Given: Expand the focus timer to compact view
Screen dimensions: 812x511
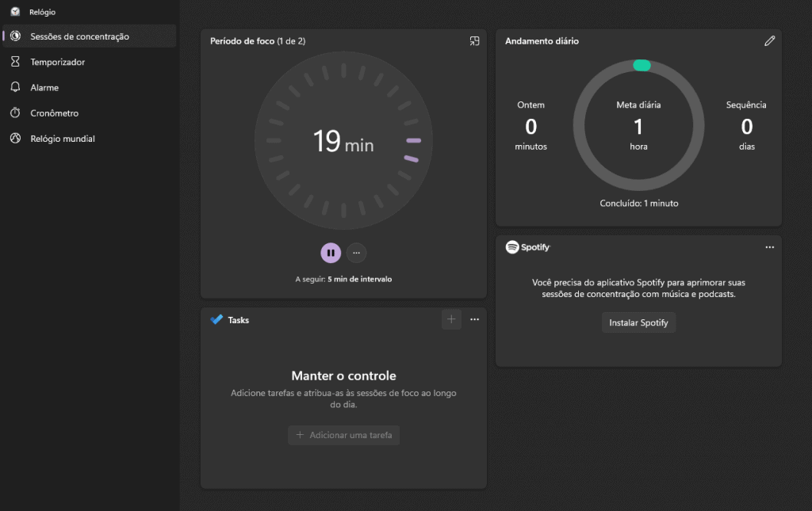Looking at the screenshot, I should 474,40.
